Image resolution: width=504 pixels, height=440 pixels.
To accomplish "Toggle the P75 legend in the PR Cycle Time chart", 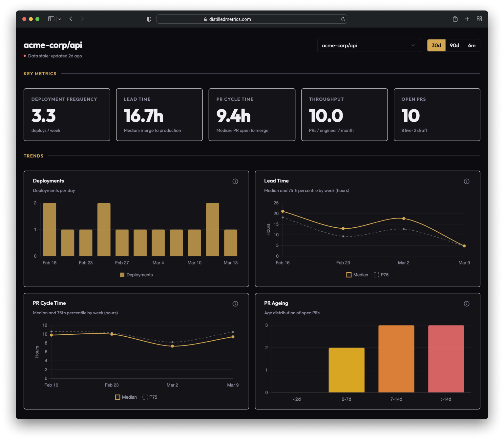I will tap(150, 397).
